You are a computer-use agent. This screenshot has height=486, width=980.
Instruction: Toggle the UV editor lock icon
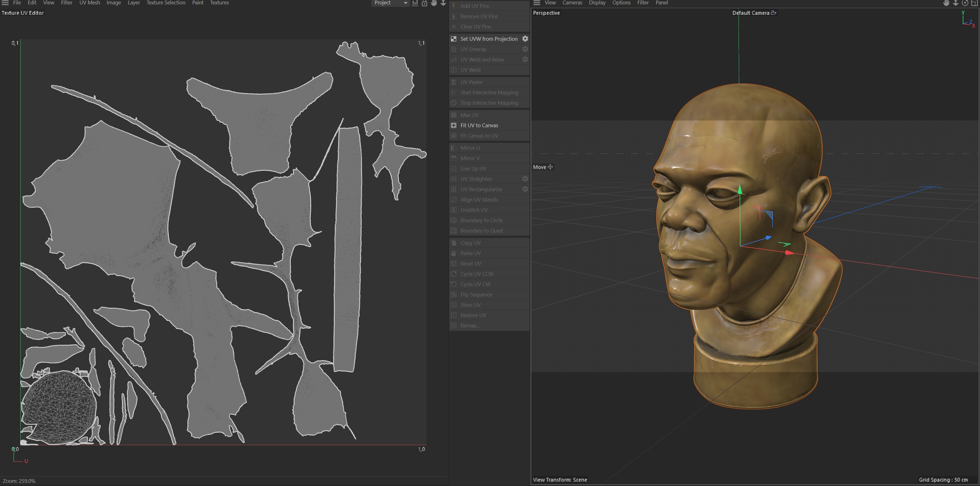pos(425,3)
